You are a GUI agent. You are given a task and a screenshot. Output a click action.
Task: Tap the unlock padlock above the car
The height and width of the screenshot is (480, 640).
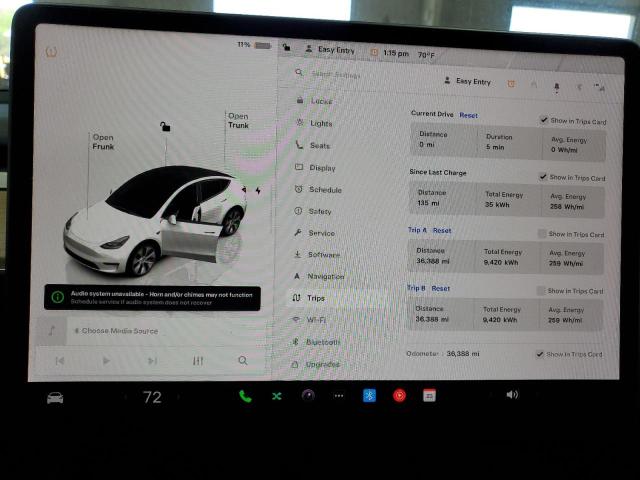(x=165, y=127)
